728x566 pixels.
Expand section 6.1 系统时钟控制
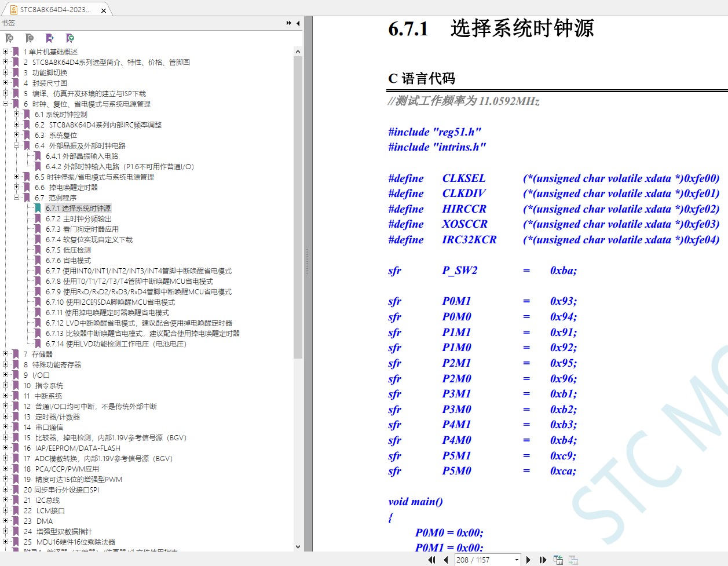[x=17, y=114]
